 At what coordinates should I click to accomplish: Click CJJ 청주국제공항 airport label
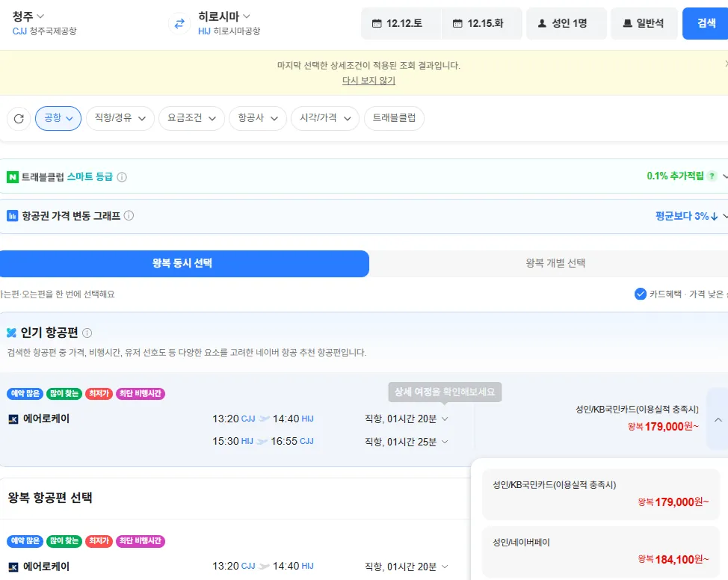click(45, 31)
